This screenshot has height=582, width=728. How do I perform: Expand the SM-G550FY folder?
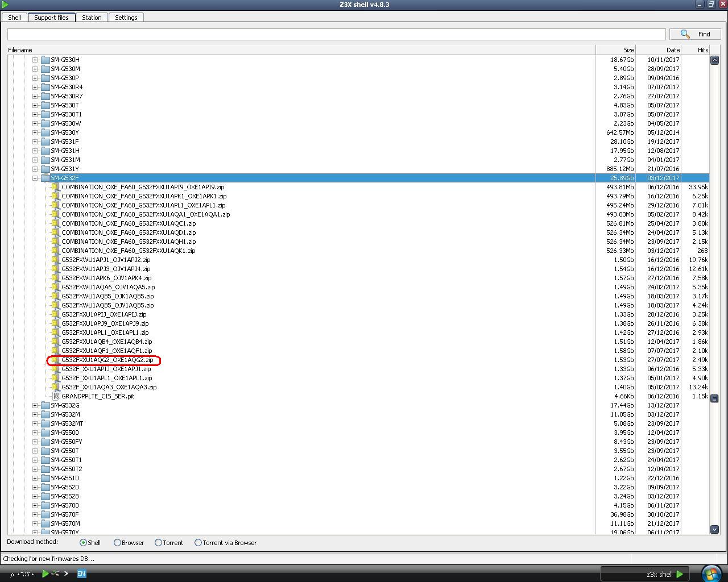click(35, 442)
